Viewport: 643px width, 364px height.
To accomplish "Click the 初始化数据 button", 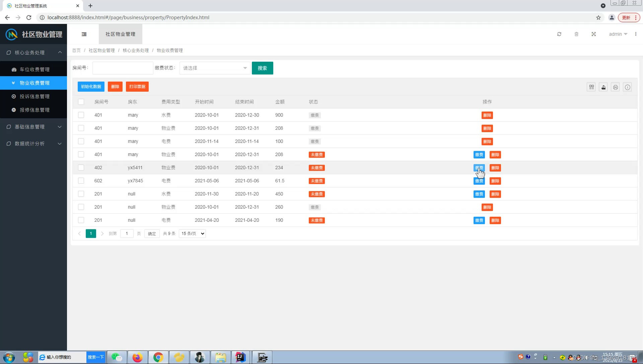I will tap(91, 87).
